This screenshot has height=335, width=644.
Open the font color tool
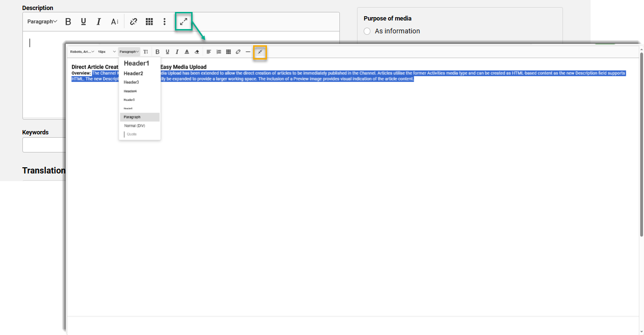pyautogui.click(x=187, y=51)
